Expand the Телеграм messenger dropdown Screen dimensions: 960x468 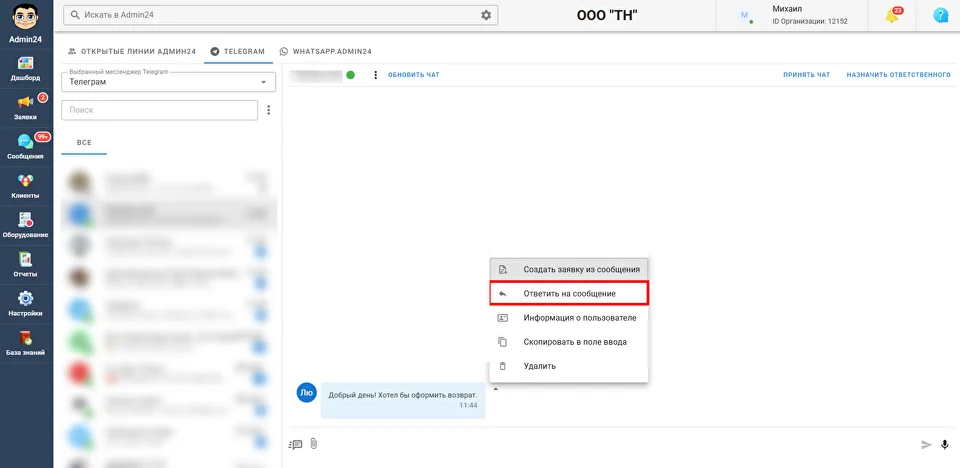[x=168, y=81]
